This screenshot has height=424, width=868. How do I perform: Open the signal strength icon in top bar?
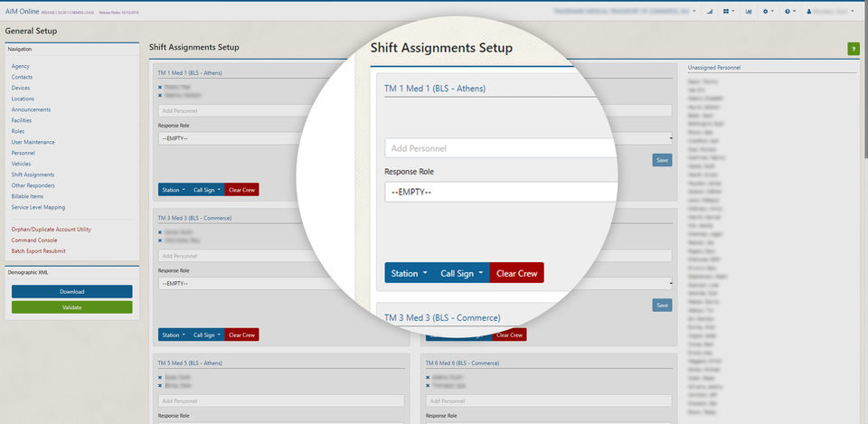710,11
